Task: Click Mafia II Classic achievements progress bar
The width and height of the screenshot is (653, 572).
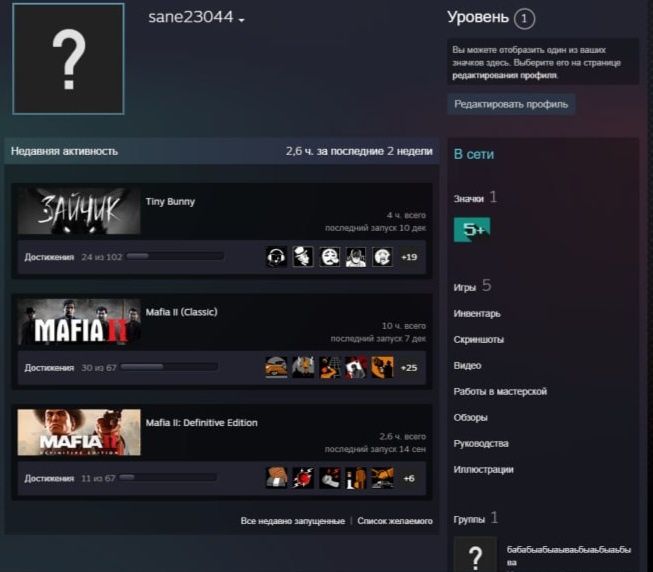Action: point(169,367)
